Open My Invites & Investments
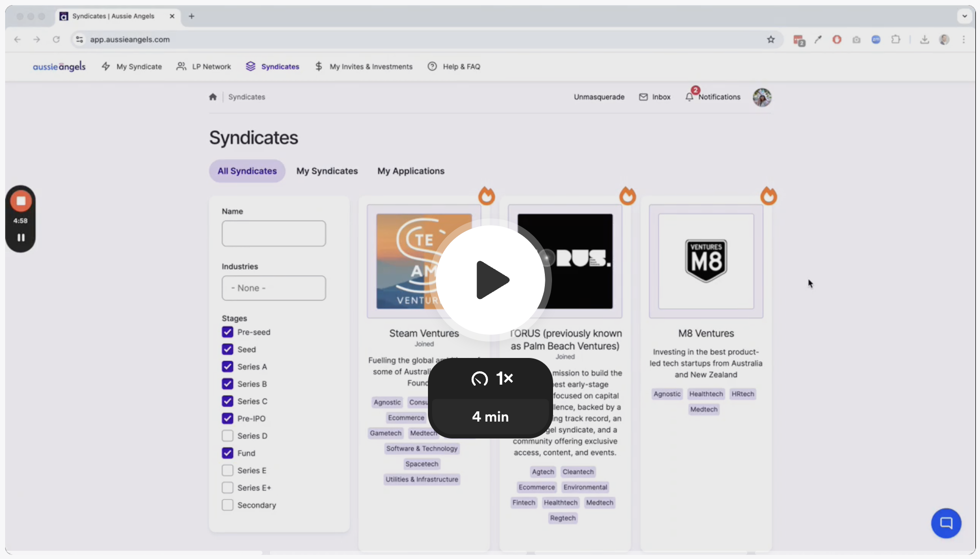The image size is (980, 559). pos(363,67)
